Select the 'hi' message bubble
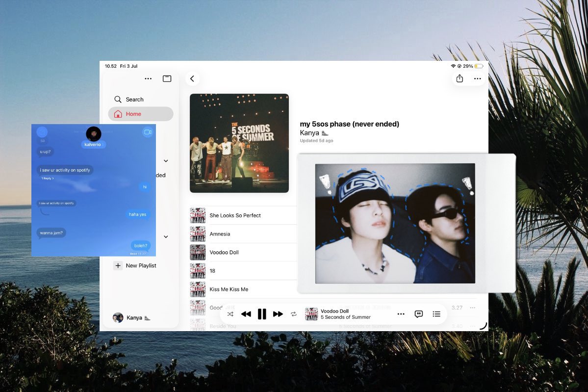Viewport: 588px width, 392px height. click(145, 187)
